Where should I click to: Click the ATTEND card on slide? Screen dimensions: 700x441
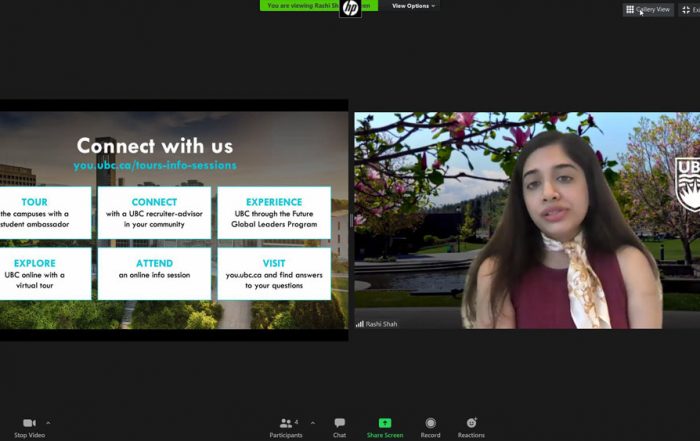(x=154, y=274)
